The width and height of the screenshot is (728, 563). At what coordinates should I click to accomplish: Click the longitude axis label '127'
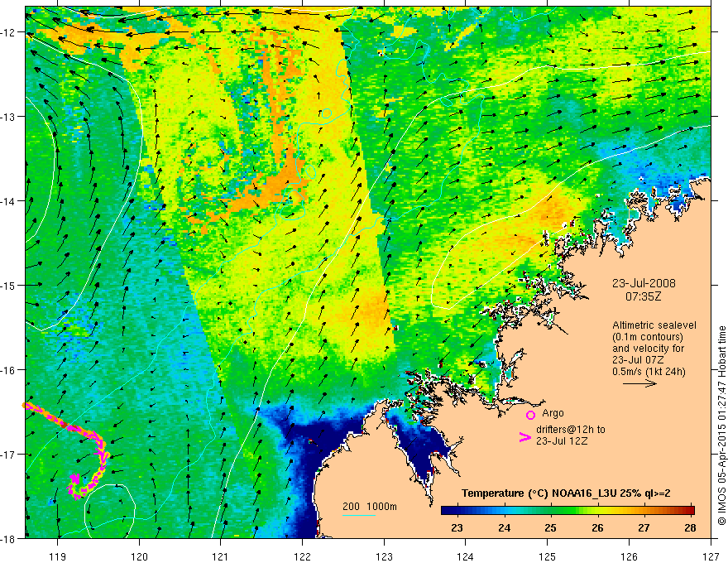click(x=711, y=556)
